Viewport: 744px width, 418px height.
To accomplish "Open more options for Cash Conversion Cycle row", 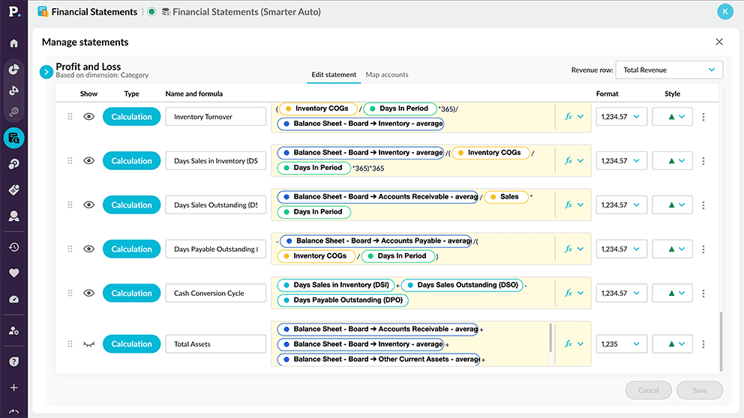I will [x=703, y=293].
